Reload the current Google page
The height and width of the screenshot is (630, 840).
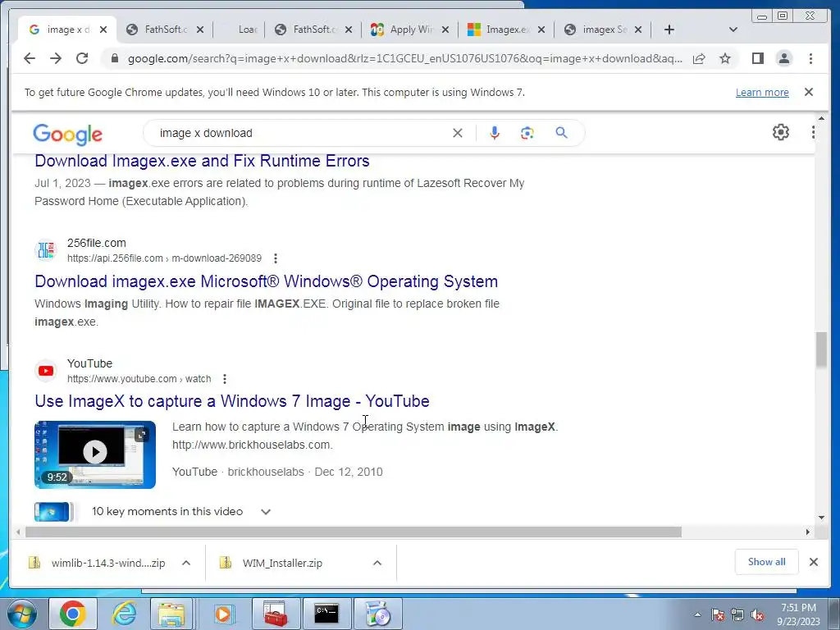[82, 58]
